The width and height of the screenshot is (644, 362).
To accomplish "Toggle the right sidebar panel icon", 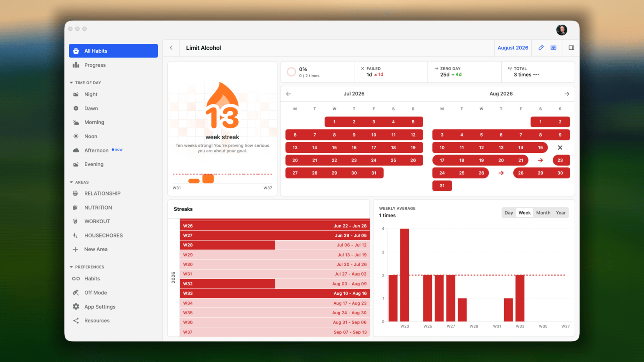I will coord(571,48).
